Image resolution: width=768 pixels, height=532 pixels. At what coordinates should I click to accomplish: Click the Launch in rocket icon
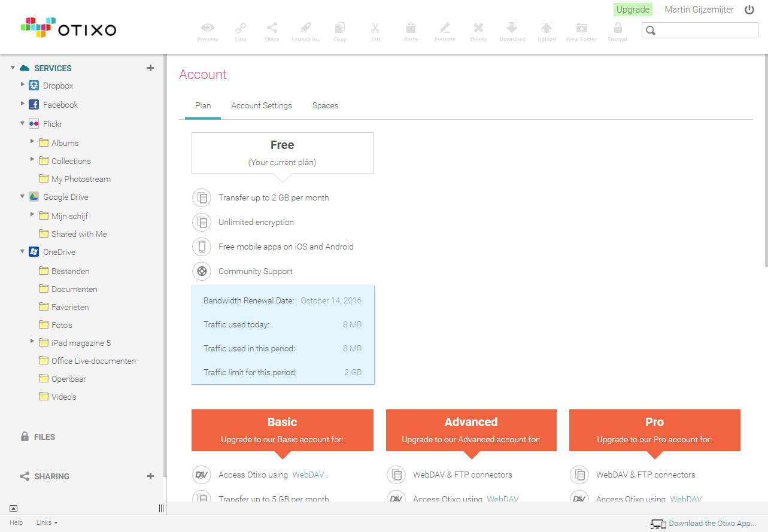click(305, 28)
